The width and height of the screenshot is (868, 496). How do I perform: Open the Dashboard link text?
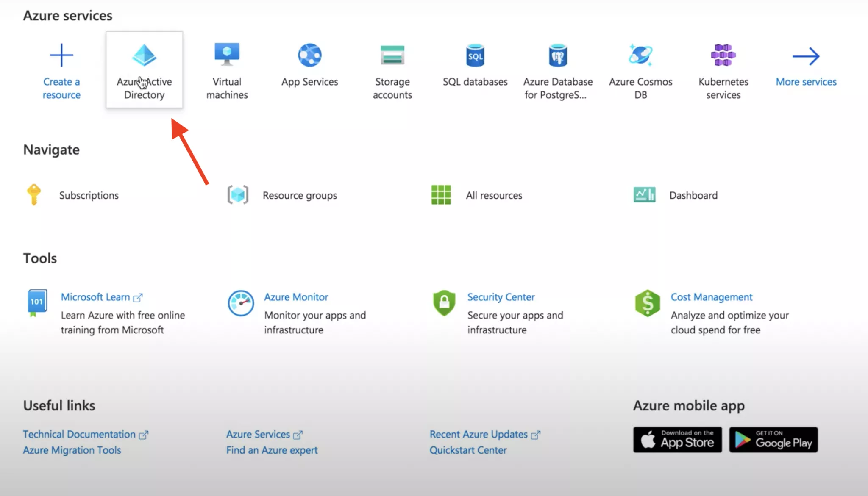point(693,195)
